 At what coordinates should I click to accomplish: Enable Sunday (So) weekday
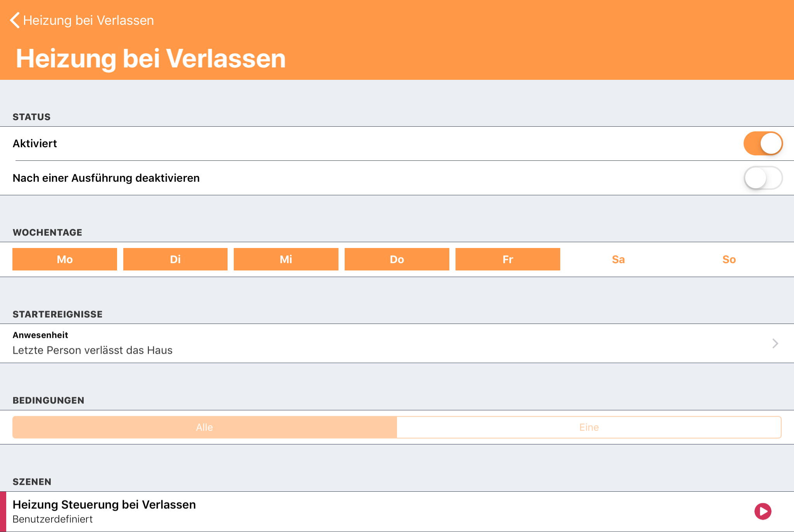point(729,259)
